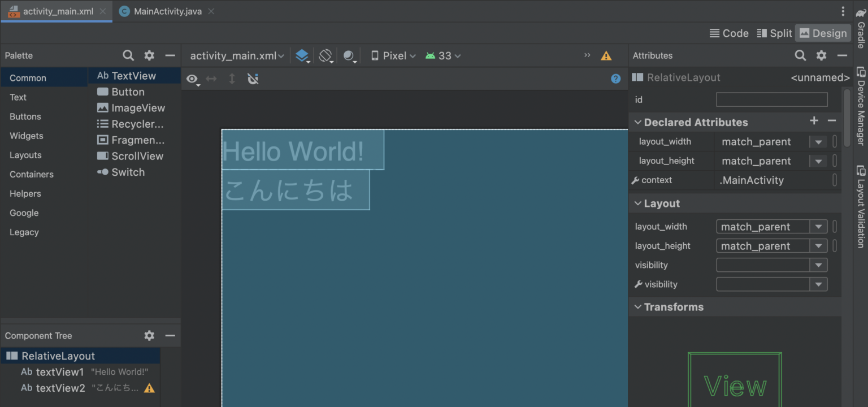Collapse the Declared Attributes section
Viewport: 868px width, 407px height.
pyautogui.click(x=638, y=122)
